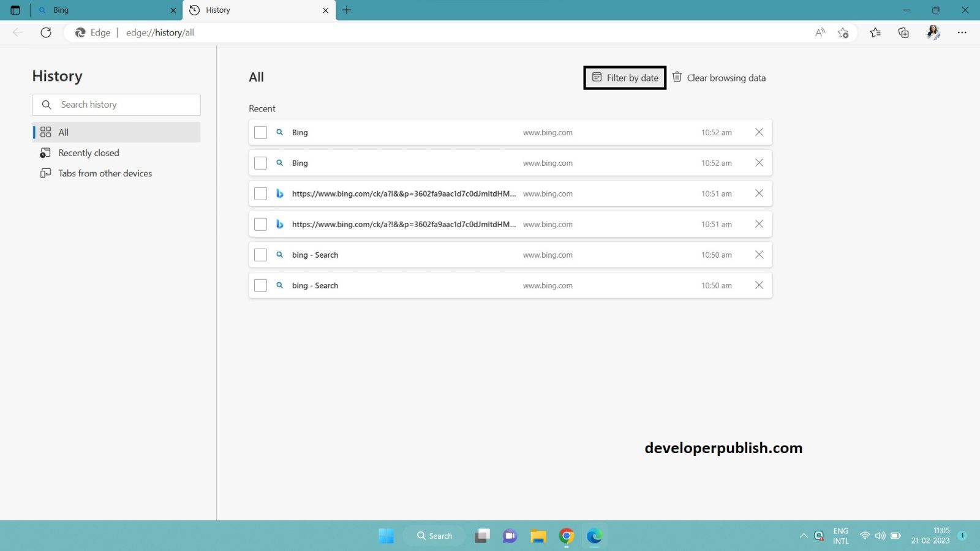980x551 pixels.
Task: Expand hidden icons in the system tray
Action: pos(803,535)
